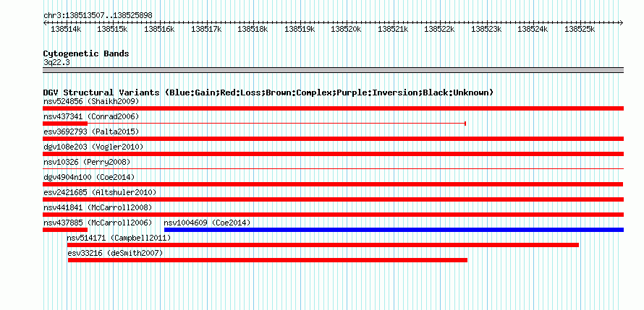The width and height of the screenshot is (644, 310).
Task: Select the red bar under nsv524856
Action: coord(333,108)
